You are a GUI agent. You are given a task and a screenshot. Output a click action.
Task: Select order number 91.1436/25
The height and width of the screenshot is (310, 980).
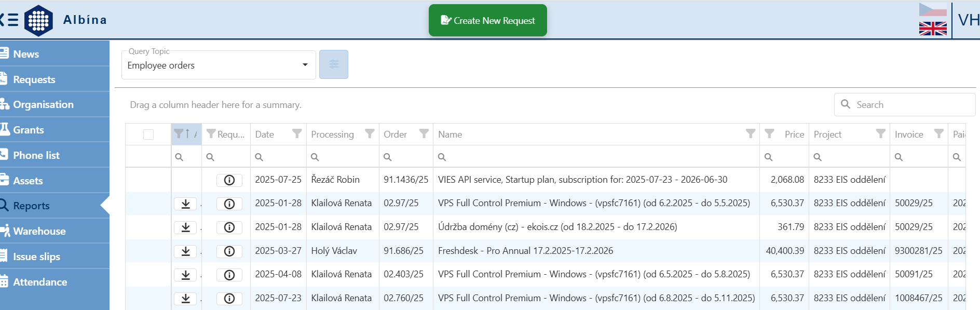(406, 180)
